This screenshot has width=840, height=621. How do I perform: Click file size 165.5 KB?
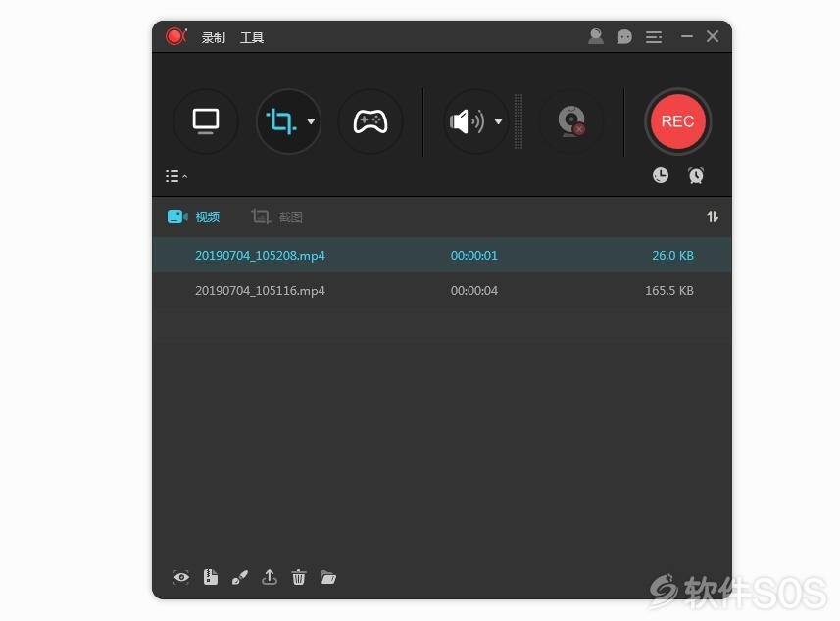669,291
